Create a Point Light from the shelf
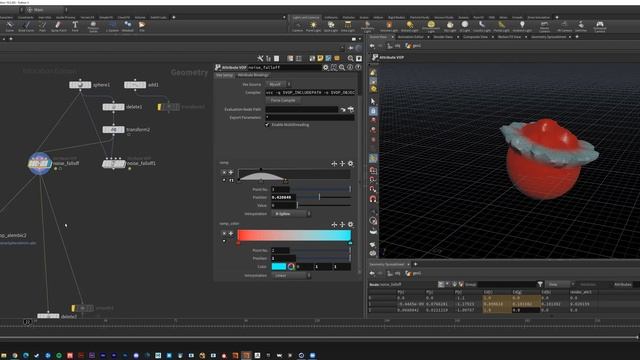The image size is (640, 360). [313, 27]
